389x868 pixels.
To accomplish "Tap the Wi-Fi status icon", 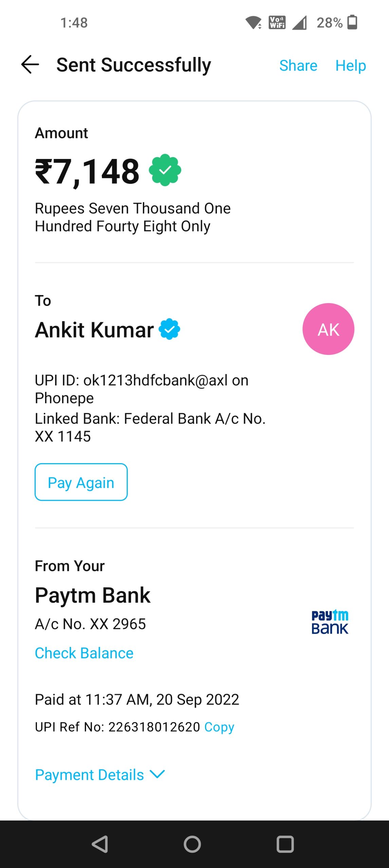I will click(x=253, y=23).
